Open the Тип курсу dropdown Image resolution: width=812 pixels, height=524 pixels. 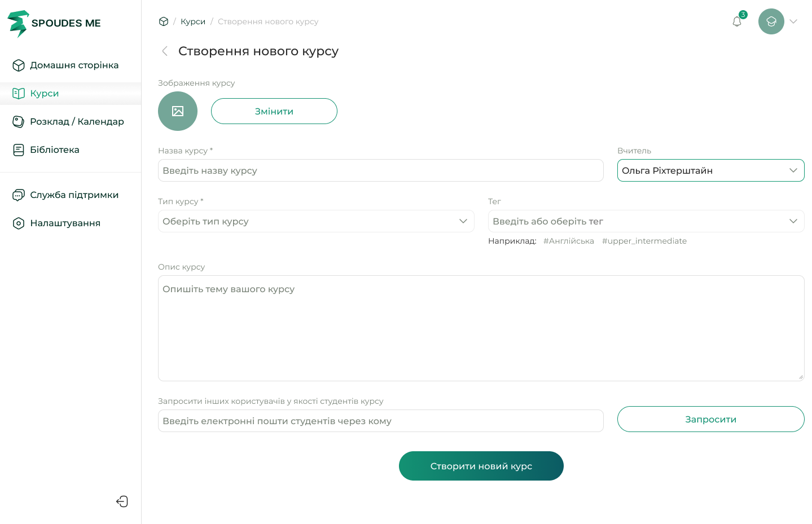point(316,221)
